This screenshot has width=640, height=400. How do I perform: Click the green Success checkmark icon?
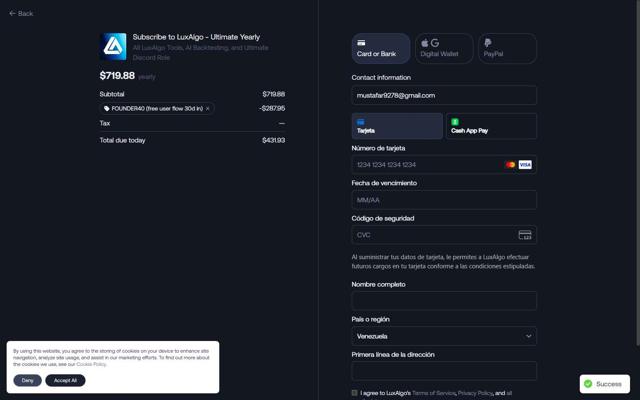point(588,384)
